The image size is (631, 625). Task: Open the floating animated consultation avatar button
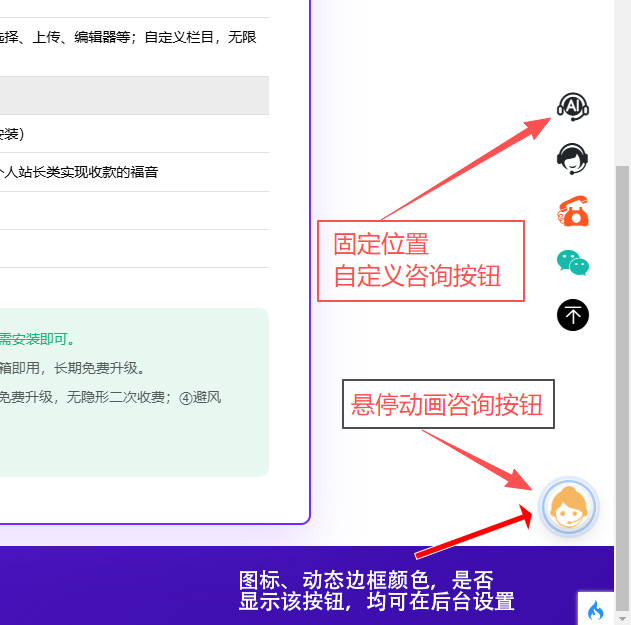(569, 507)
